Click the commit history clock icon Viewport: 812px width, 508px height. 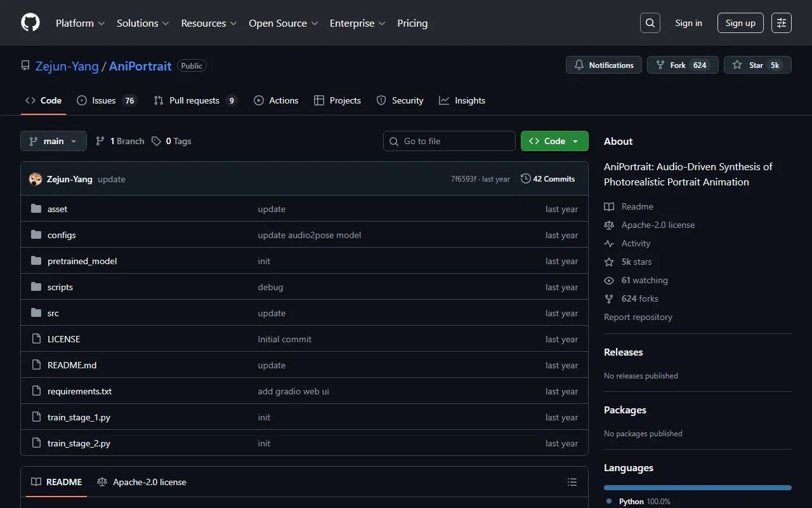(525, 179)
